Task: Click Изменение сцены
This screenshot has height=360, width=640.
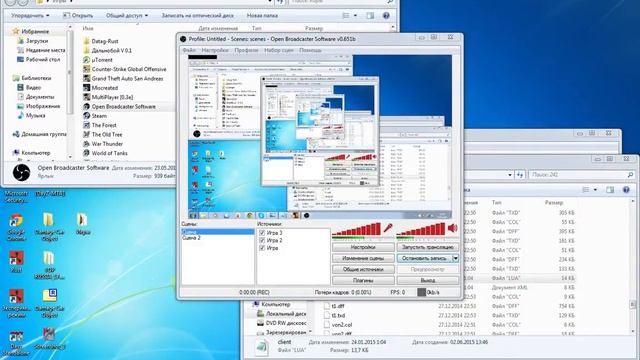Action: point(363,258)
